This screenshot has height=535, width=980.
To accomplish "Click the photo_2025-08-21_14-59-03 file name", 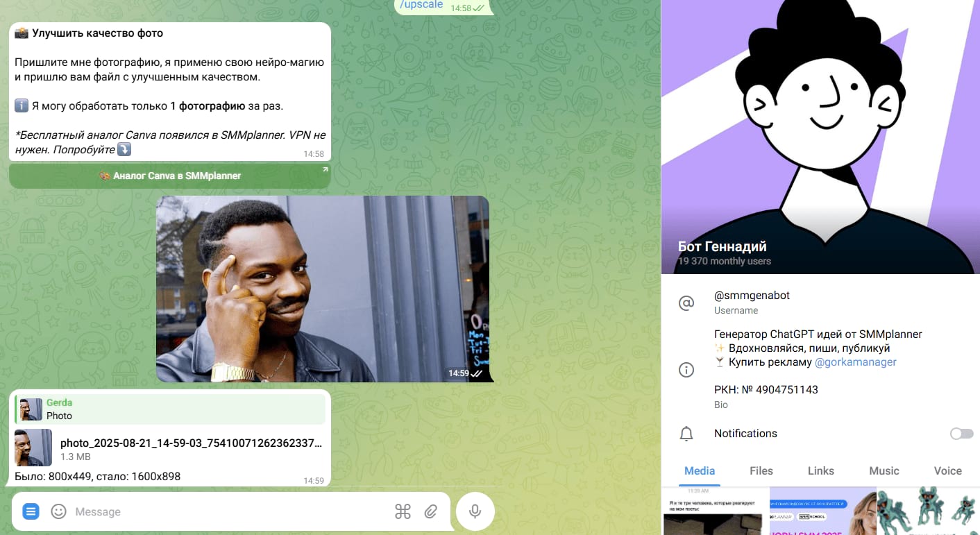I will click(x=191, y=443).
